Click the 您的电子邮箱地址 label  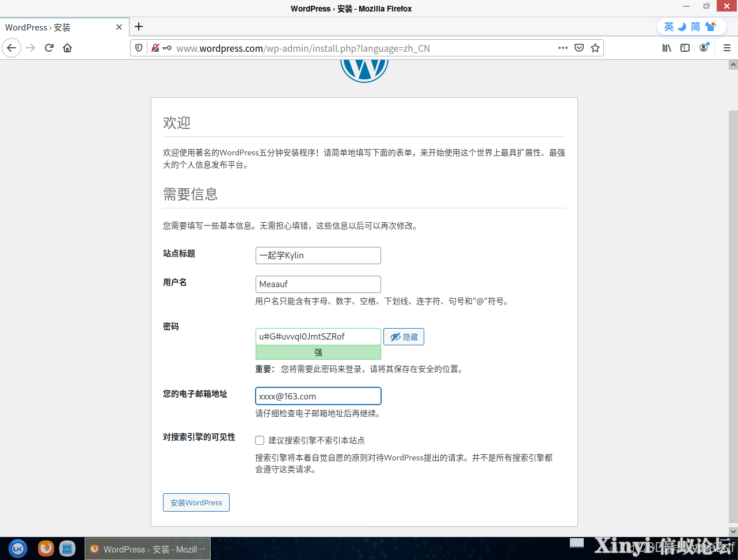pos(195,394)
